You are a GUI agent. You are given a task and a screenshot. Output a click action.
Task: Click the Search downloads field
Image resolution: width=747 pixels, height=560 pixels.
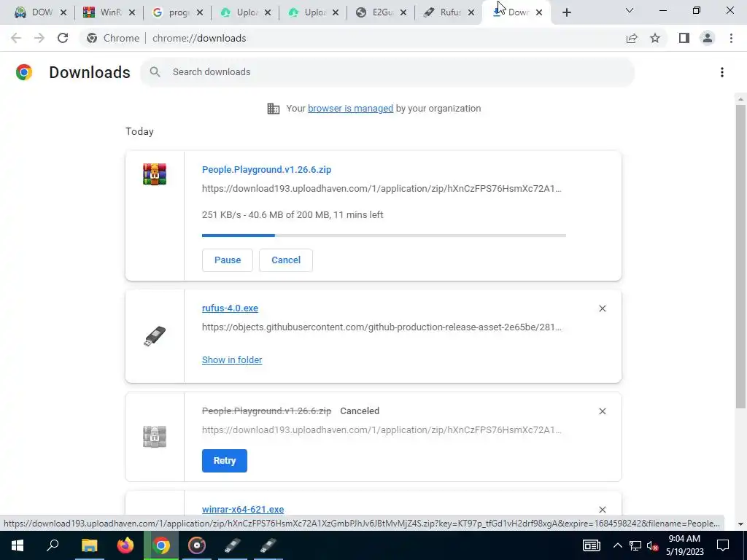[x=387, y=72]
